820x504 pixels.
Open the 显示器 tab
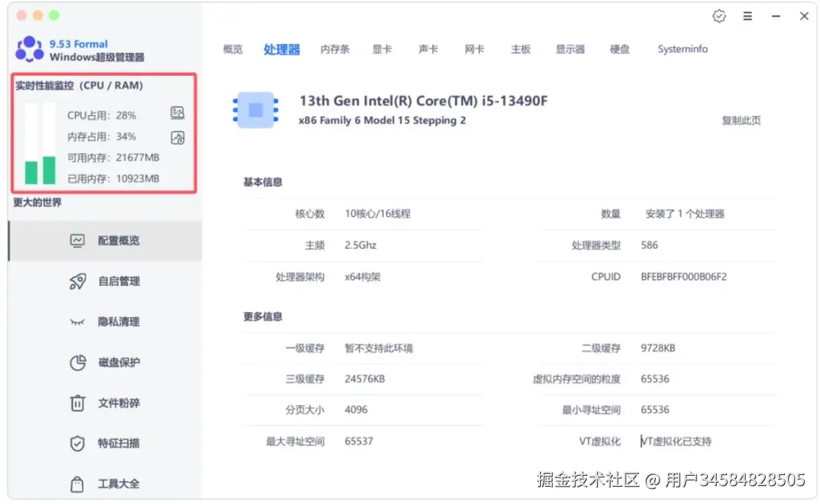(570, 49)
